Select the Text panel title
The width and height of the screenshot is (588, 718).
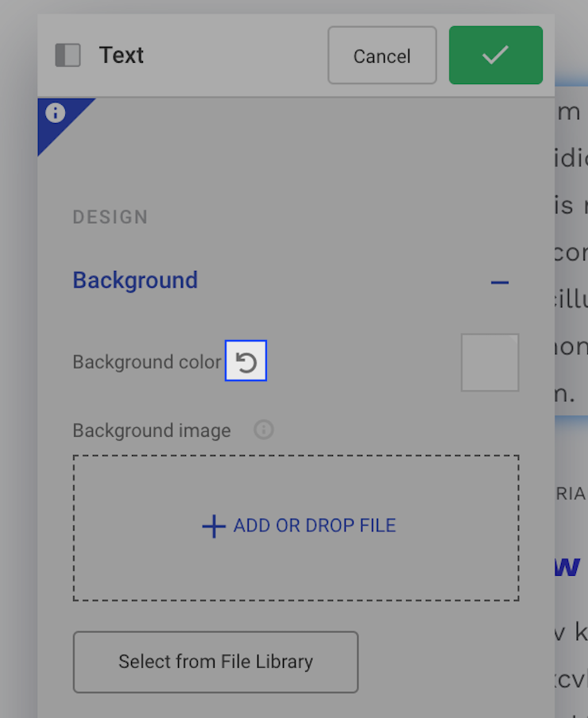click(121, 55)
